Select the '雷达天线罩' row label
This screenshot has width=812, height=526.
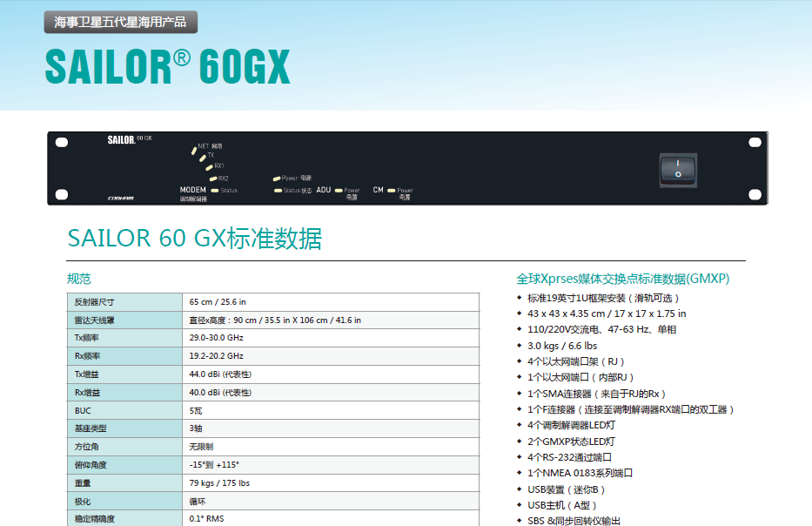pyautogui.click(x=94, y=320)
